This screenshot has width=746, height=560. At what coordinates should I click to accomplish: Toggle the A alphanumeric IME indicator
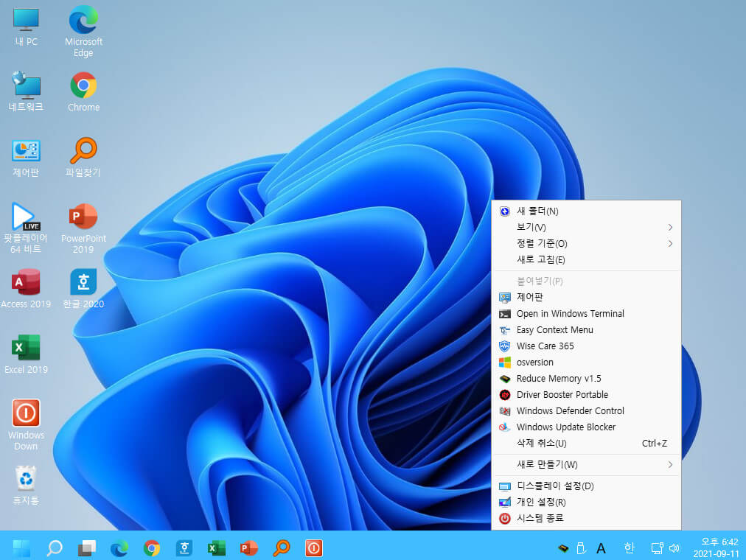(601, 549)
